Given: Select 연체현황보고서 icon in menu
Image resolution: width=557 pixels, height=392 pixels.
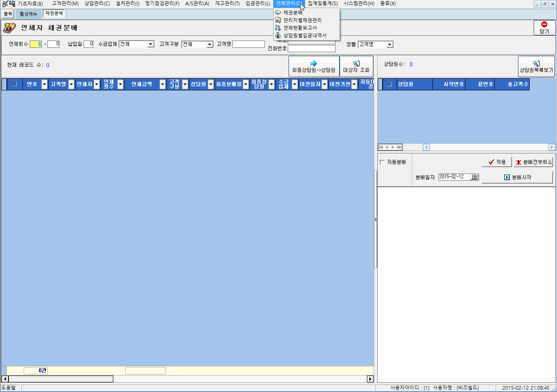Looking at the screenshot, I should click(278, 28).
